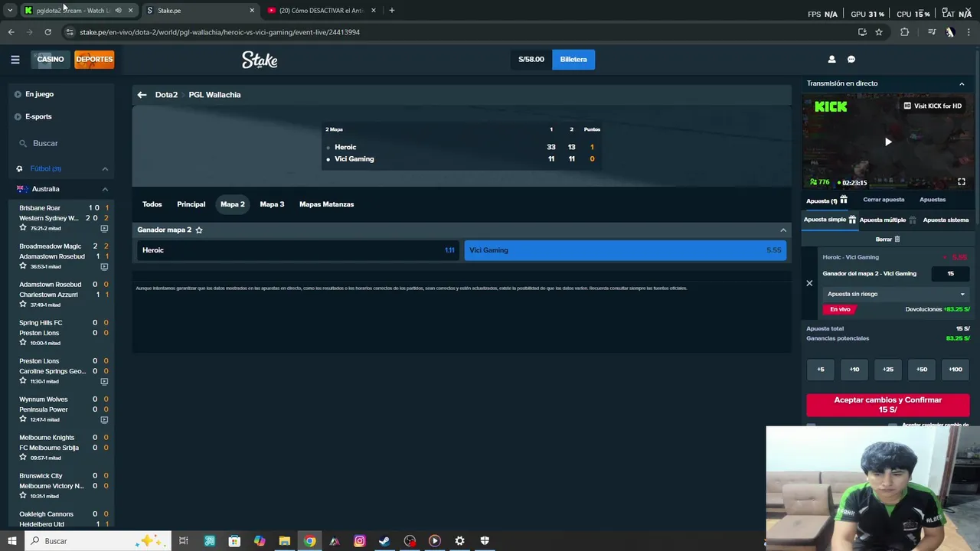Click the sidebar Buscar search field
980x551 pixels.
point(63,143)
